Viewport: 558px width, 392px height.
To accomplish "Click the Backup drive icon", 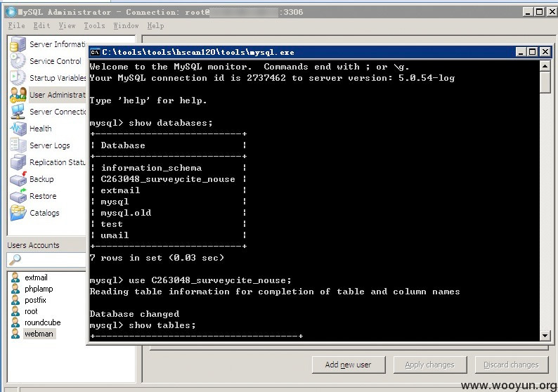I will pos(18,179).
